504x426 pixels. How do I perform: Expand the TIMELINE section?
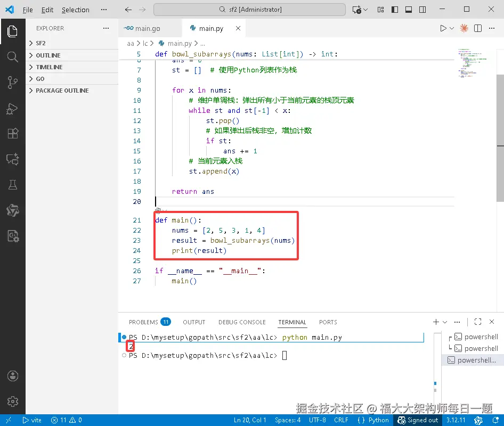point(72,67)
